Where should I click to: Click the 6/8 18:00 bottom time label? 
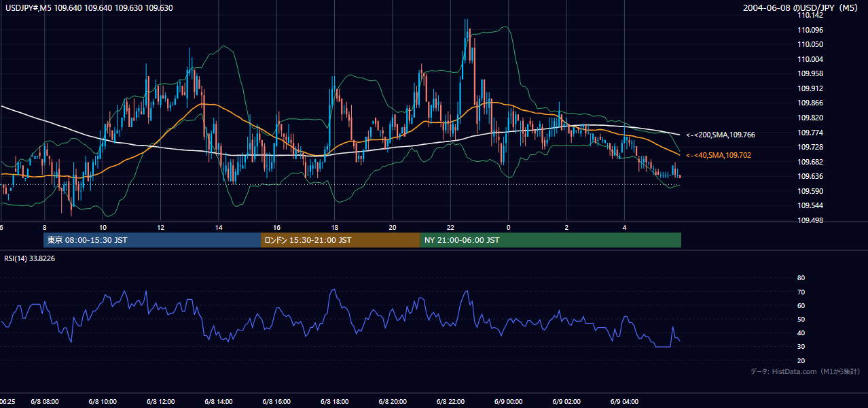(335, 402)
